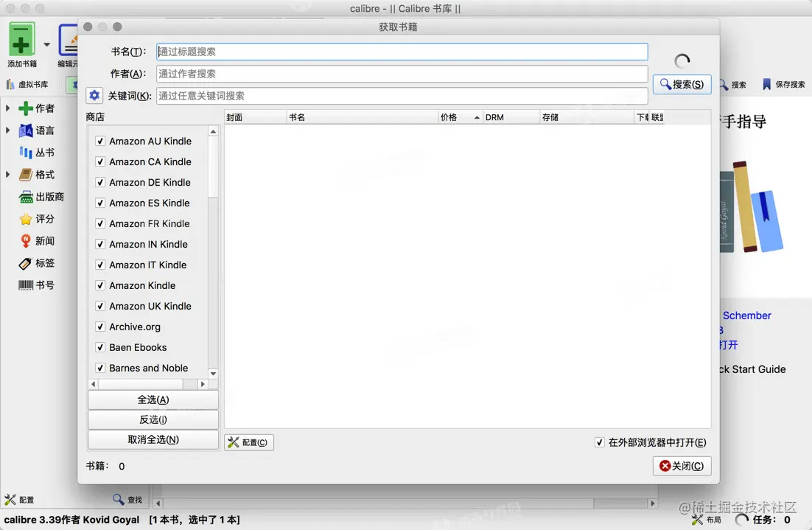
Task: Click the Tags icon in sidebar
Action: pos(25,263)
